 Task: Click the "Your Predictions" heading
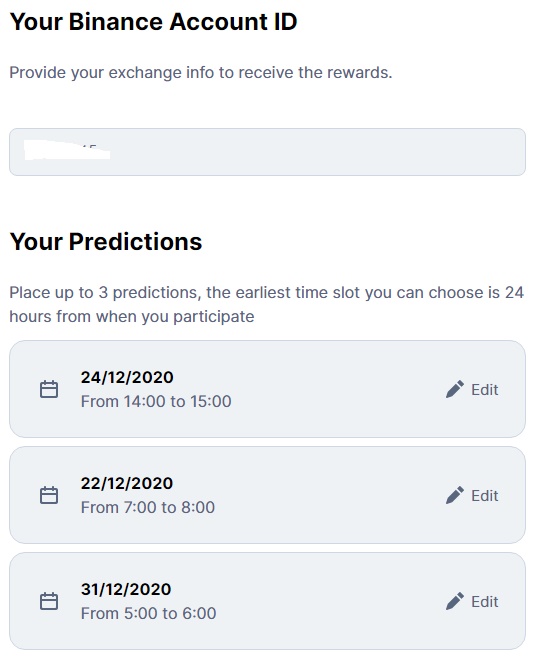click(x=106, y=242)
